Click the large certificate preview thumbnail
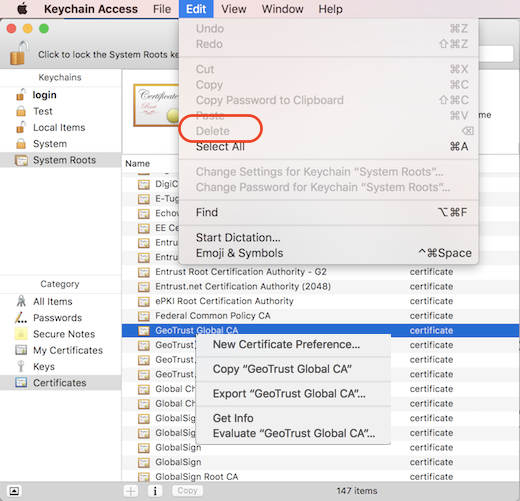Image resolution: width=520 pixels, height=501 pixels. tap(156, 105)
